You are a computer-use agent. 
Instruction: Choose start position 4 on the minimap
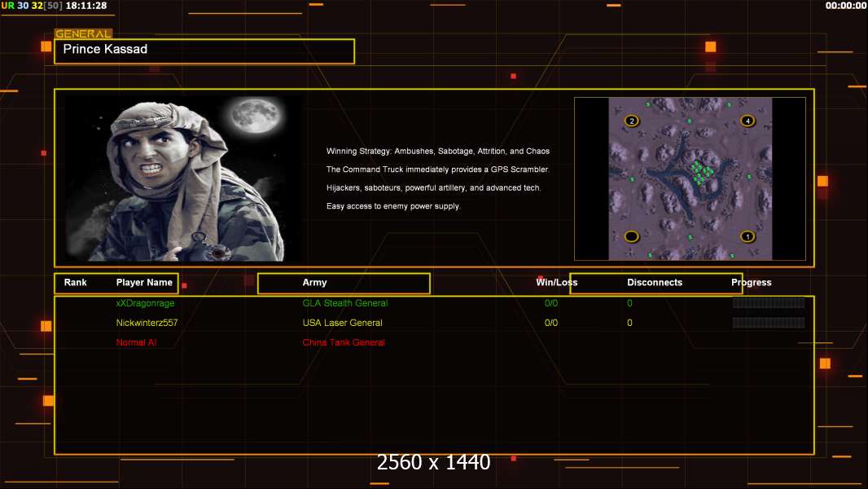click(x=747, y=121)
